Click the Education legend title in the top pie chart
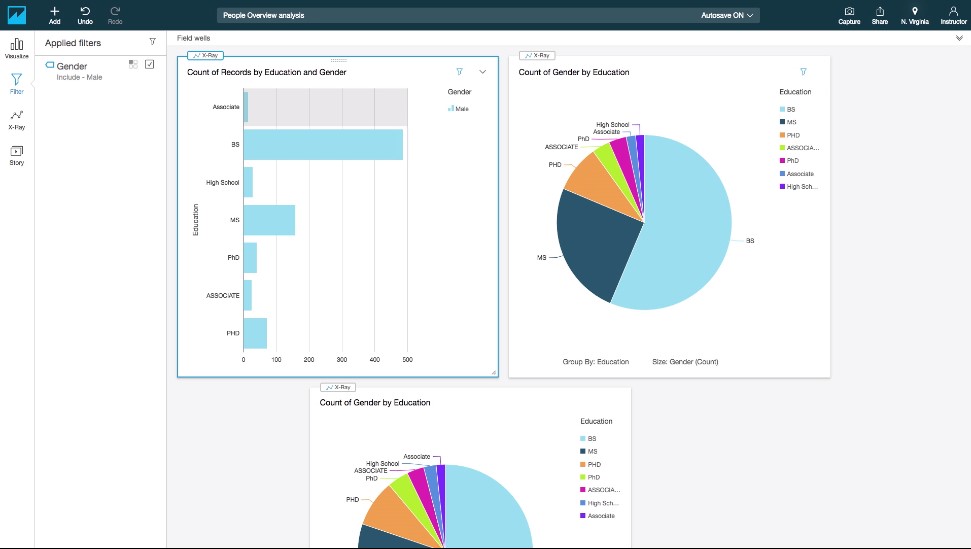This screenshot has width=971, height=549. pos(795,92)
